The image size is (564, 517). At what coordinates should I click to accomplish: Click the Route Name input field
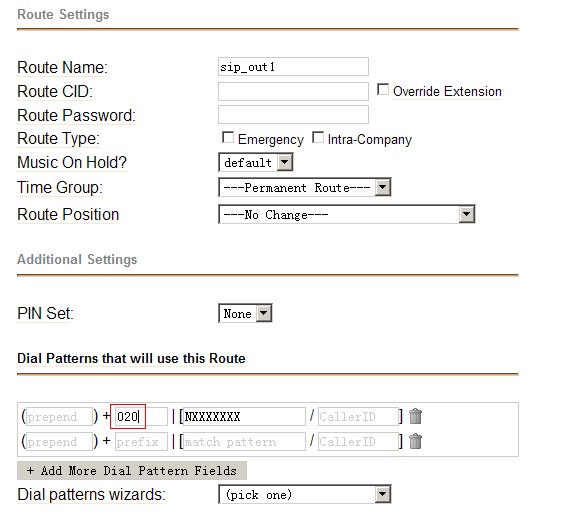[293, 67]
